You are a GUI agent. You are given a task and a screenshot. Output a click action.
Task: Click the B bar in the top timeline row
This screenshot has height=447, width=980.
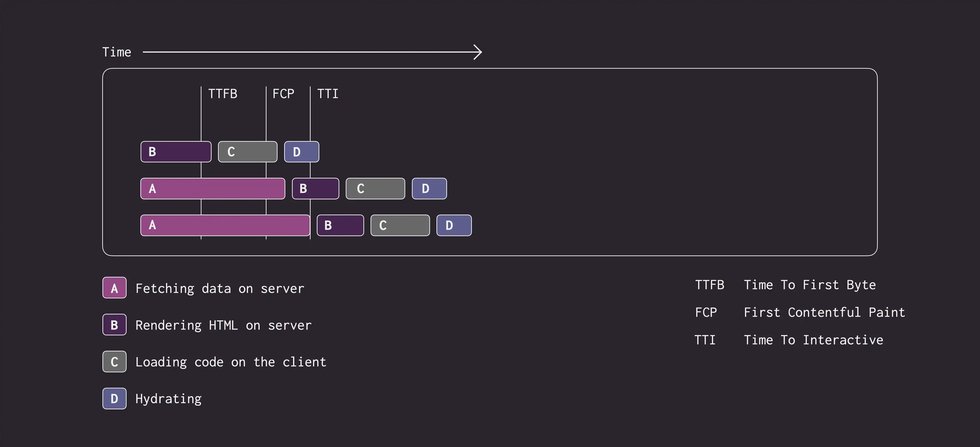click(x=176, y=152)
